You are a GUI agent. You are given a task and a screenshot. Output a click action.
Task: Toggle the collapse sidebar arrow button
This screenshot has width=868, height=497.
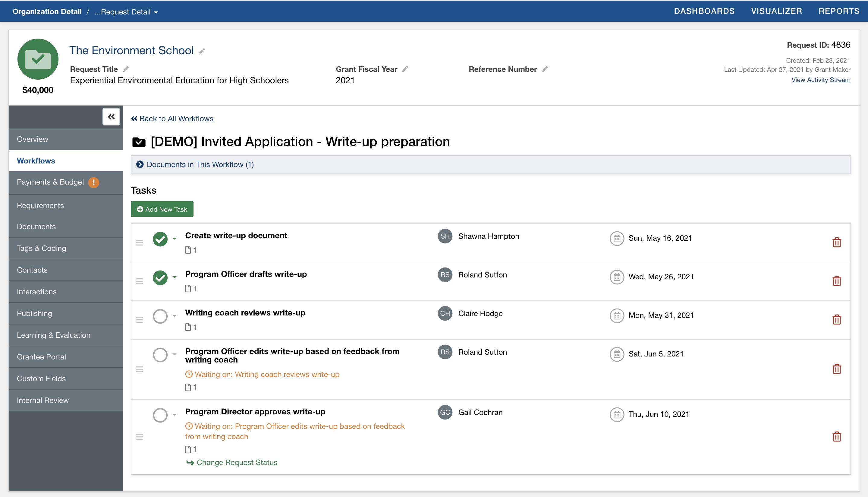coord(112,117)
